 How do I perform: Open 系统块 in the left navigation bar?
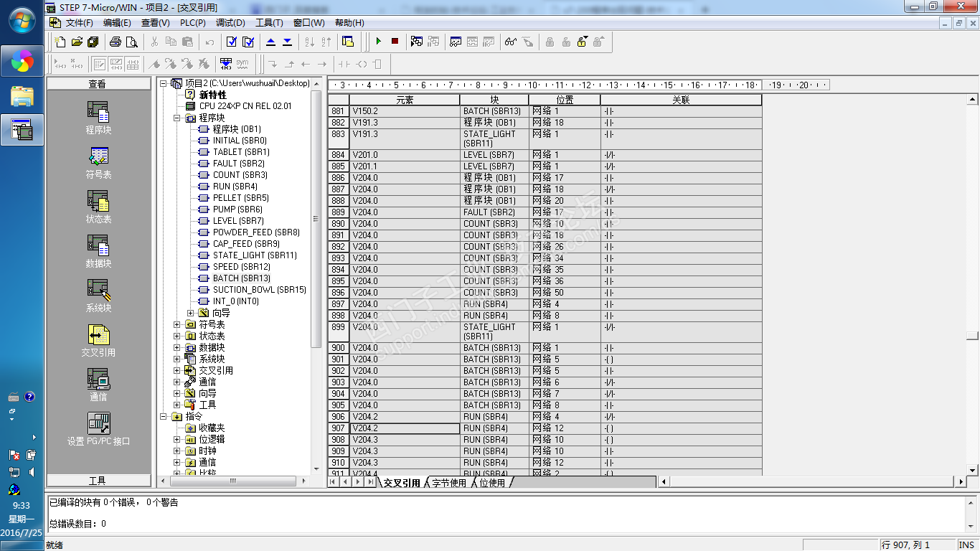coord(98,296)
